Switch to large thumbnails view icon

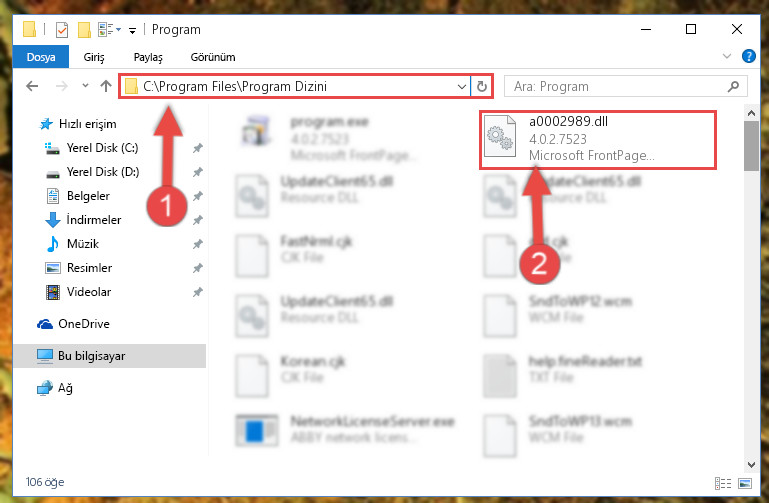(x=745, y=483)
